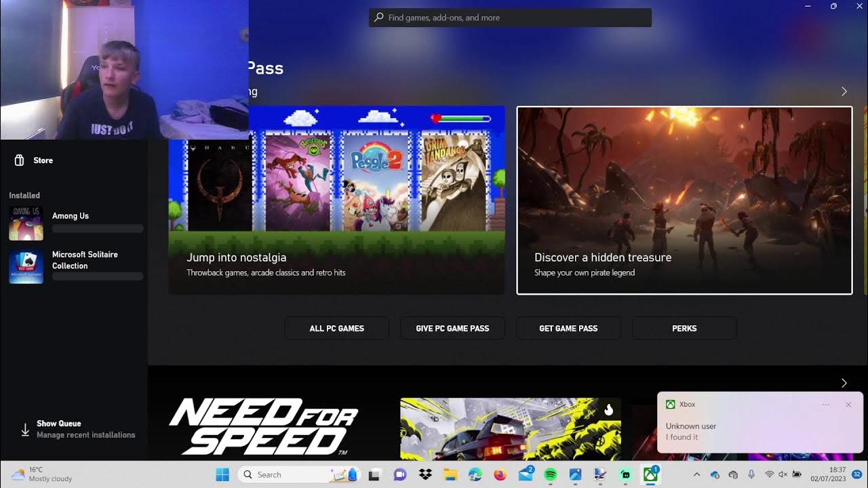
Task: Open the Xbox notification options menu
Action: (x=825, y=405)
